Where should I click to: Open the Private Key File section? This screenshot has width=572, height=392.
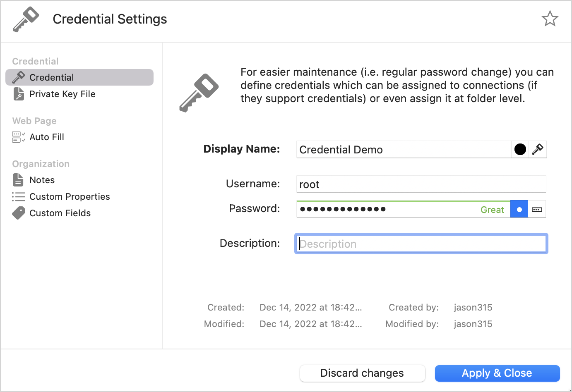[x=62, y=94]
